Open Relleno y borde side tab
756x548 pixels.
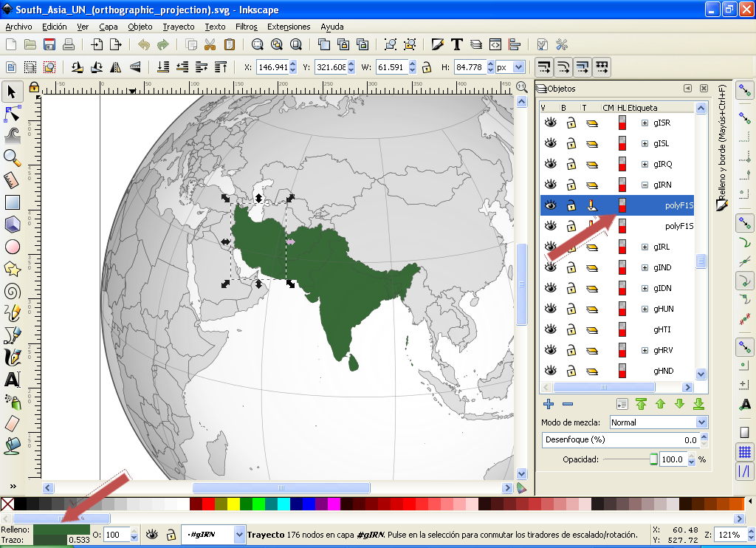pos(722,148)
